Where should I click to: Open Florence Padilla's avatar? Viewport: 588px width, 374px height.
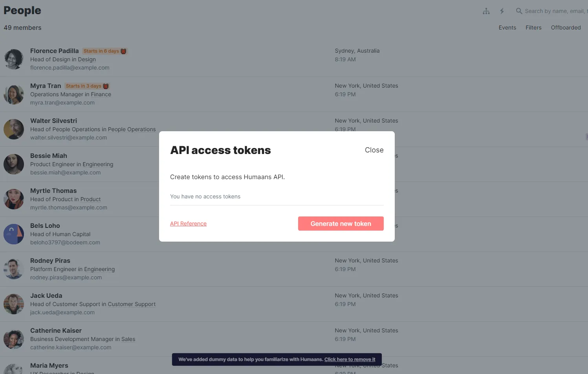click(x=14, y=59)
